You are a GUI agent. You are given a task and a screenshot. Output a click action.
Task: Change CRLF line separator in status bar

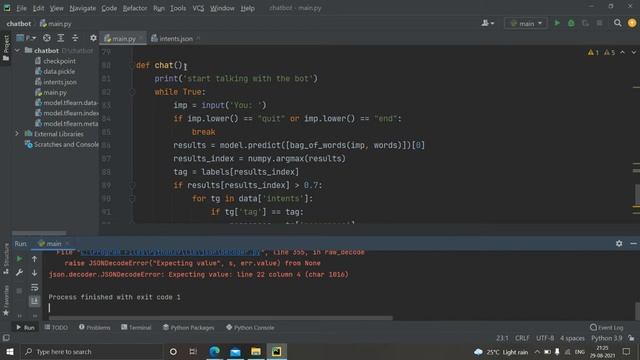[x=522, y=338]
